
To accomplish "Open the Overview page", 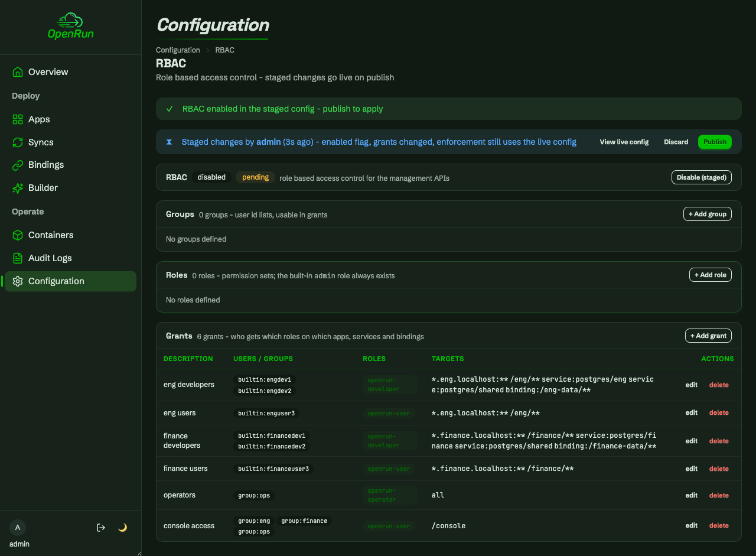I will pyautogui.click(x=70, y=72).
